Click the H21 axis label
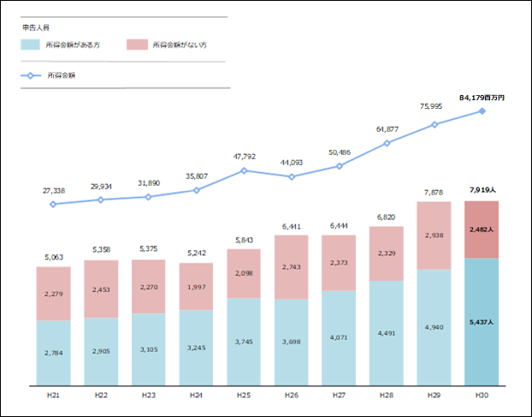 click(x=53, y=396)
